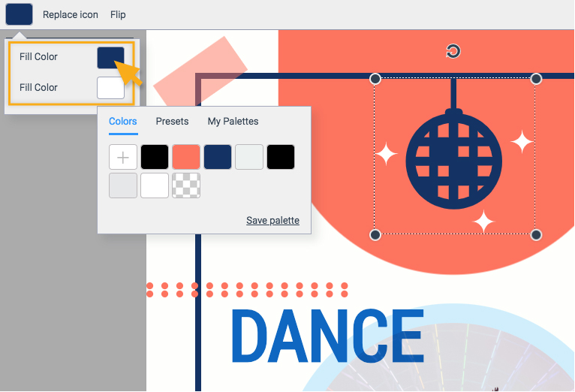Open the My Palettes tab
Screen dimensions: 575x392
[233, 122]
